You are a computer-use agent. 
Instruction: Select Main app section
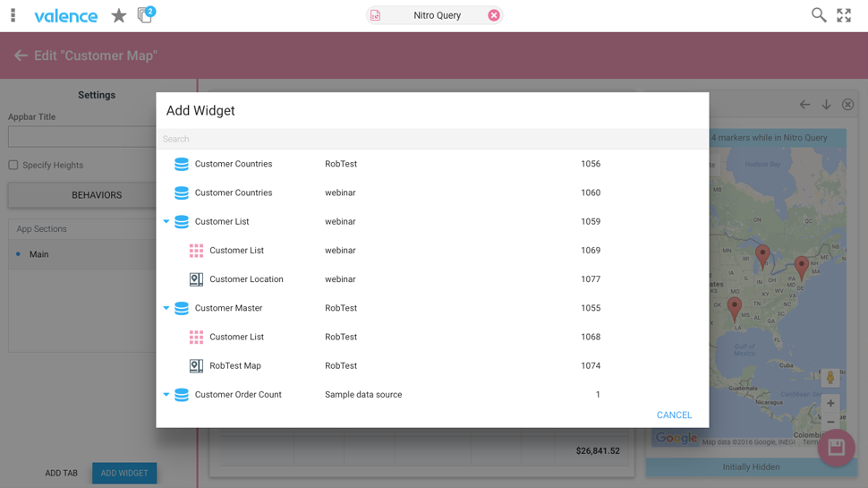[x=83, y=254]
